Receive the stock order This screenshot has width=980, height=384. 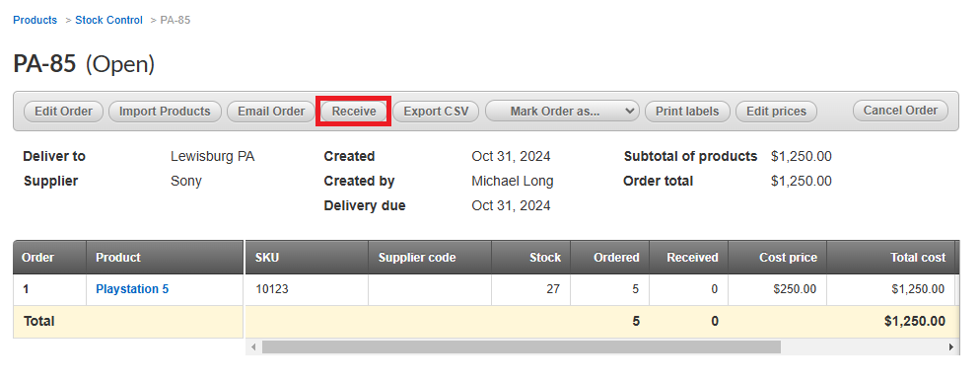pos(354,112)
